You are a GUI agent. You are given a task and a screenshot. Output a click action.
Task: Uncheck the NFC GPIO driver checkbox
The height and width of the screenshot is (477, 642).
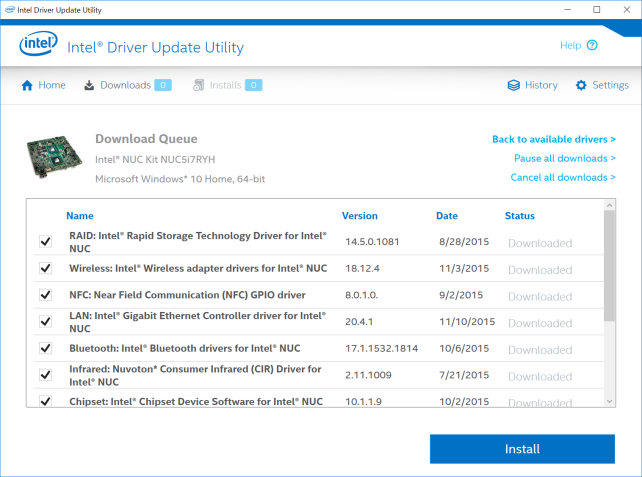point(45,295)
